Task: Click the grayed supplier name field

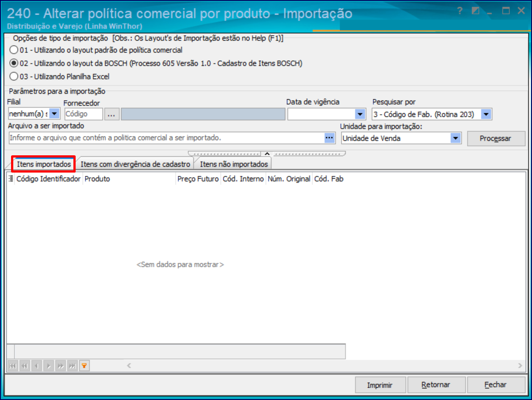Action: coord(203,114)
